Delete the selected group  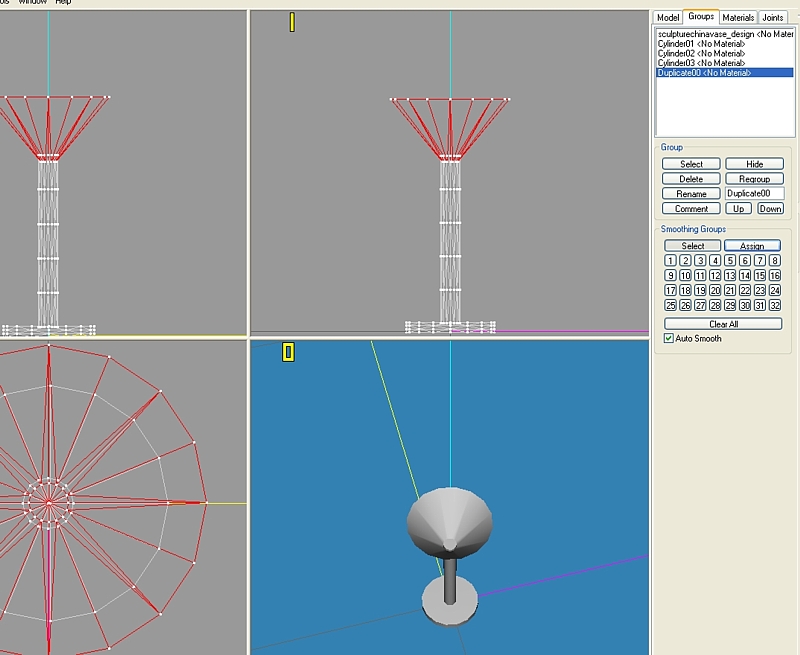point(691,179)
